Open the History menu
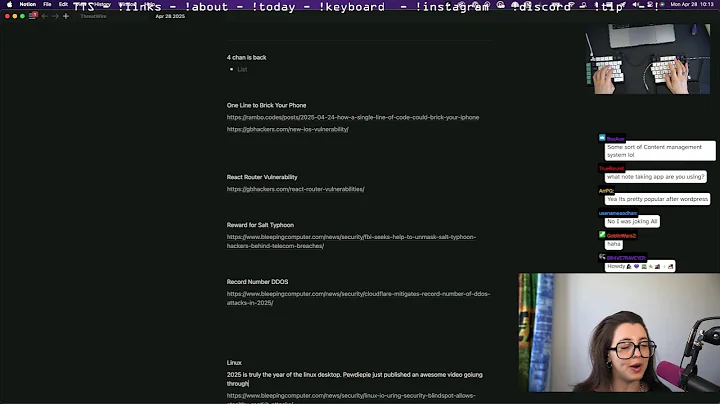The height and width of the screenshot is (404, 720). (x=102, y=4)
